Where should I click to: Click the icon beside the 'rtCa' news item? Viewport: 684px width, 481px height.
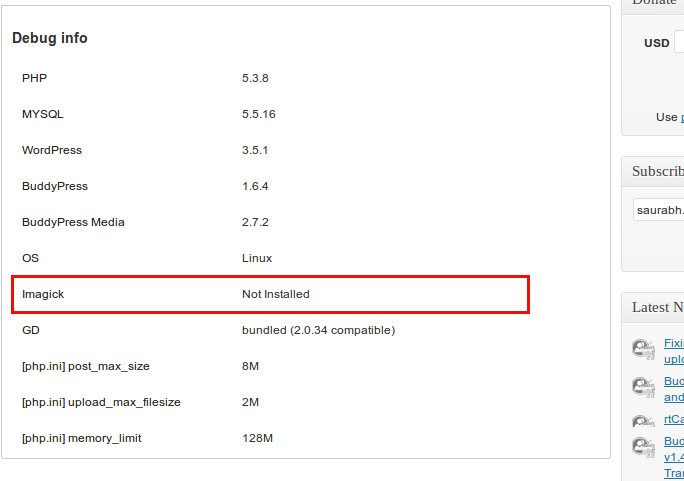(642, 421)
